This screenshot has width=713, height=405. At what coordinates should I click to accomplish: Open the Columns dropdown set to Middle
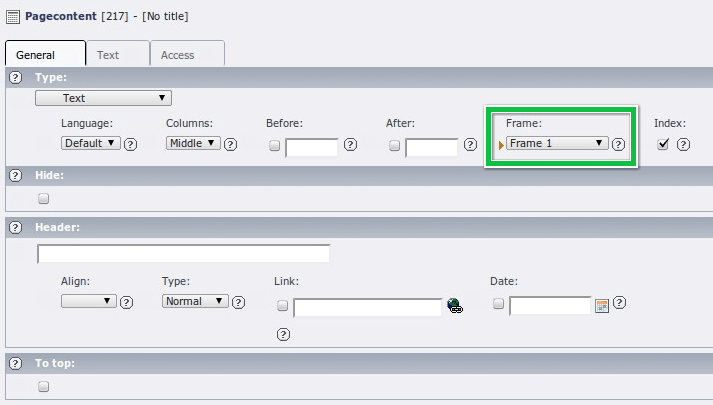(x=193, y=144)
